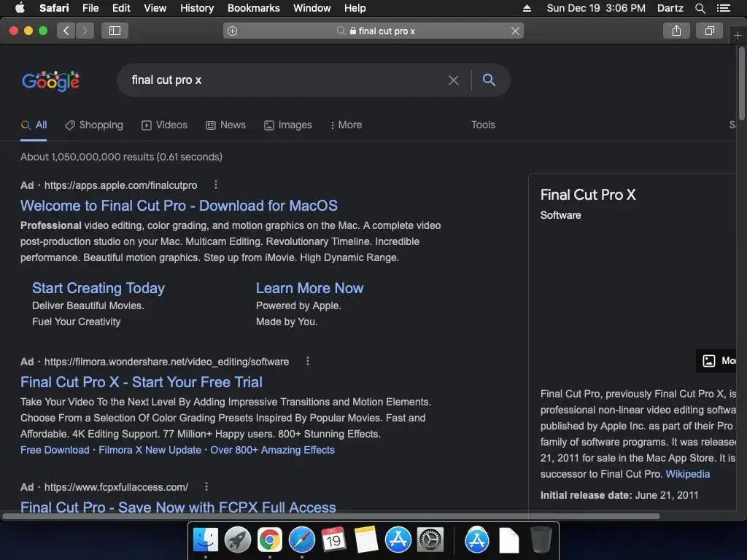Open the History menu
The height and width of the screenshot is (560, 747).
[x=197, y=8]
